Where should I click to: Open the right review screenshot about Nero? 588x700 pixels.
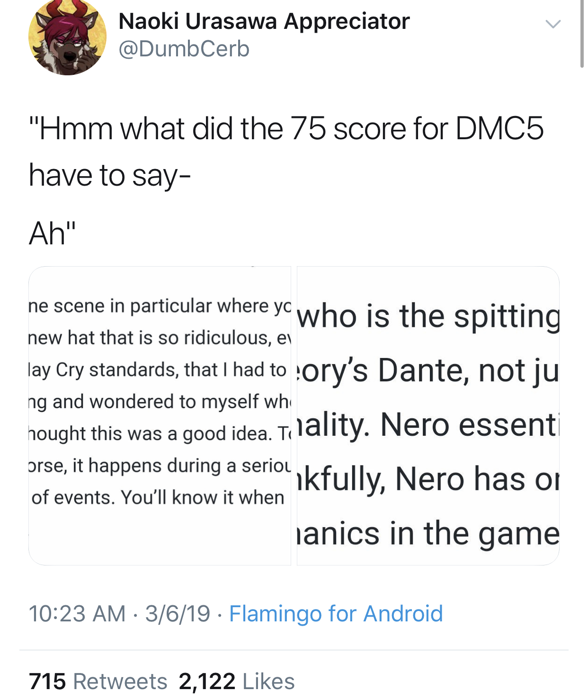428,416
